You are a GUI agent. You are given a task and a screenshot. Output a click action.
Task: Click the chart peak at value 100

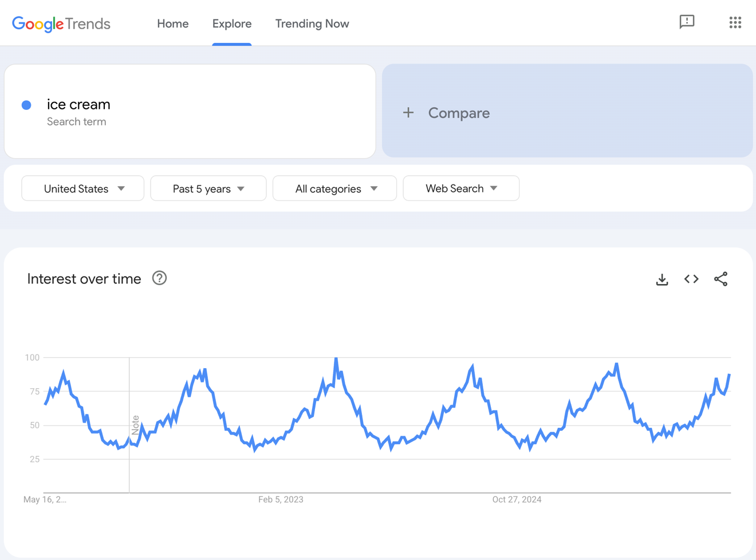[x=336, y=358]
